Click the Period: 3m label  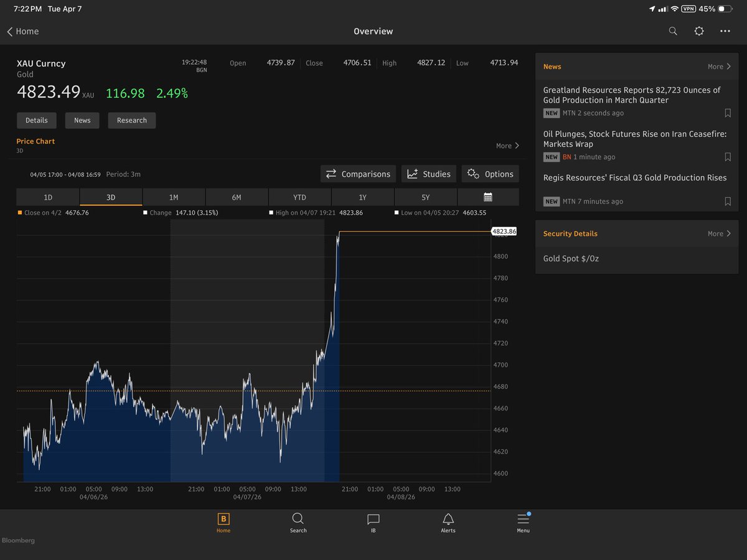coord(123,174)
